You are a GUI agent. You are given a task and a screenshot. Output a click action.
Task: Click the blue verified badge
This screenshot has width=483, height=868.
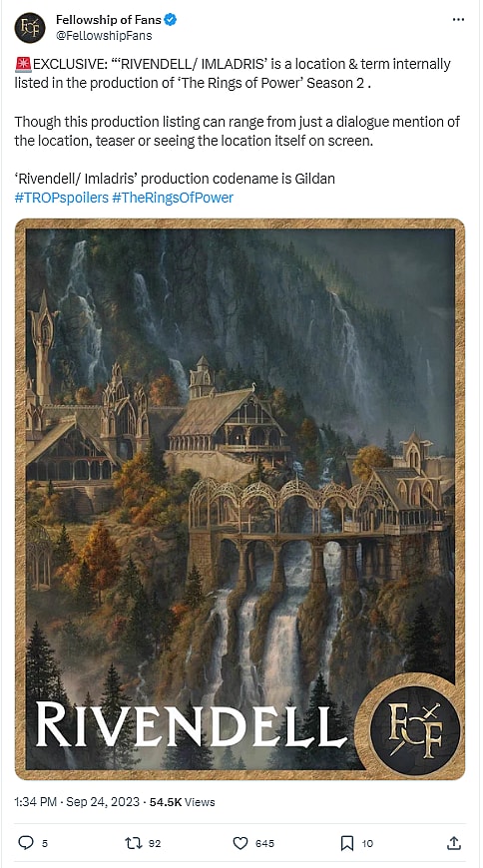pos(171,21)
